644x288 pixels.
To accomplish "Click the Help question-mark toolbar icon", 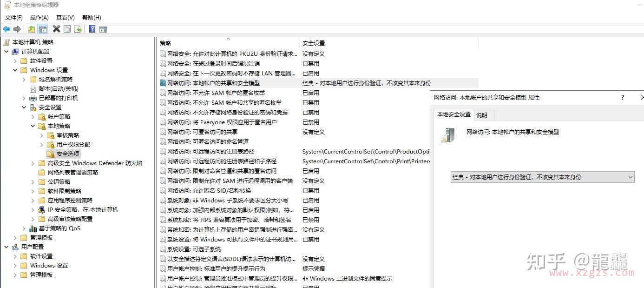I will pyautogui.click(x=92, y=29).
